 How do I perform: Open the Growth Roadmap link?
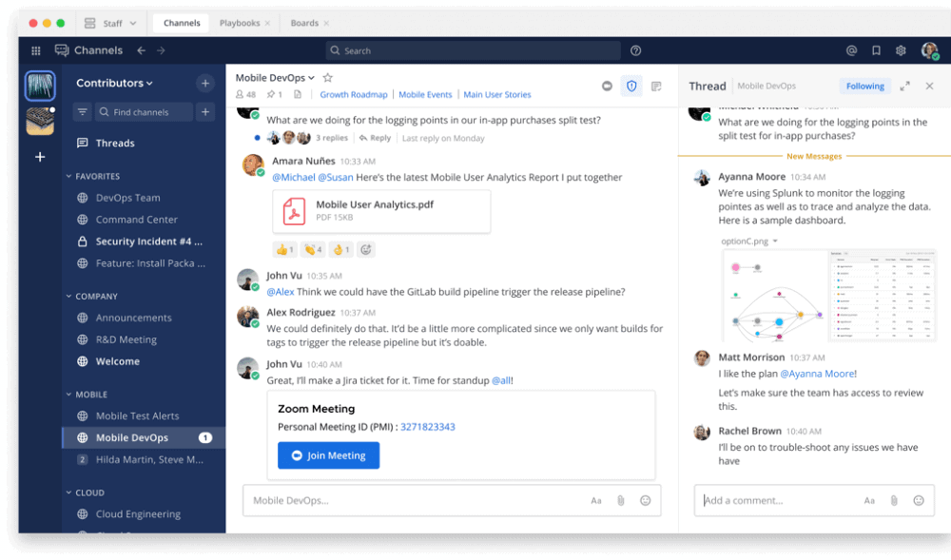[x=354, y=94]
